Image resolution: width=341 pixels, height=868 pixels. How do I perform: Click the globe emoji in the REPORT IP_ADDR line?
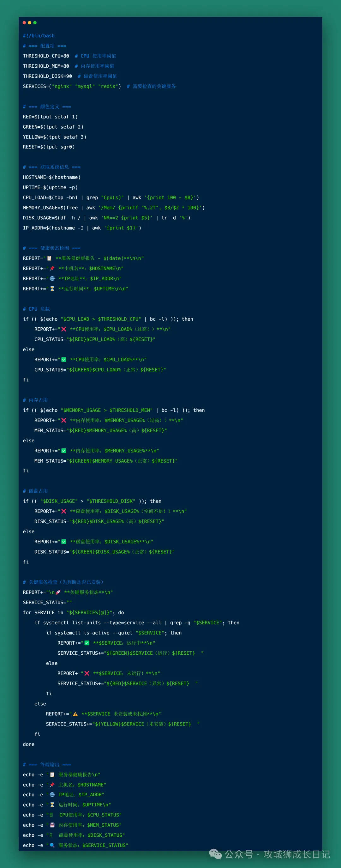click(x=52, y=278)
